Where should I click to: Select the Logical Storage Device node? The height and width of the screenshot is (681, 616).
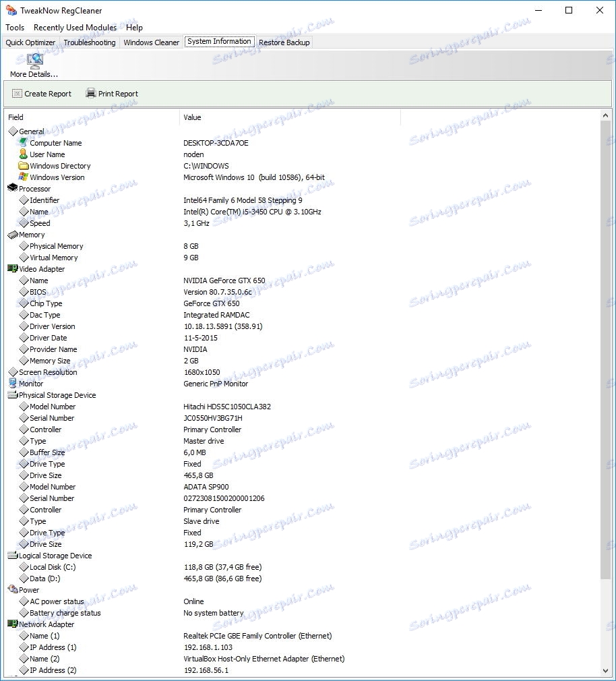point(55,556)
